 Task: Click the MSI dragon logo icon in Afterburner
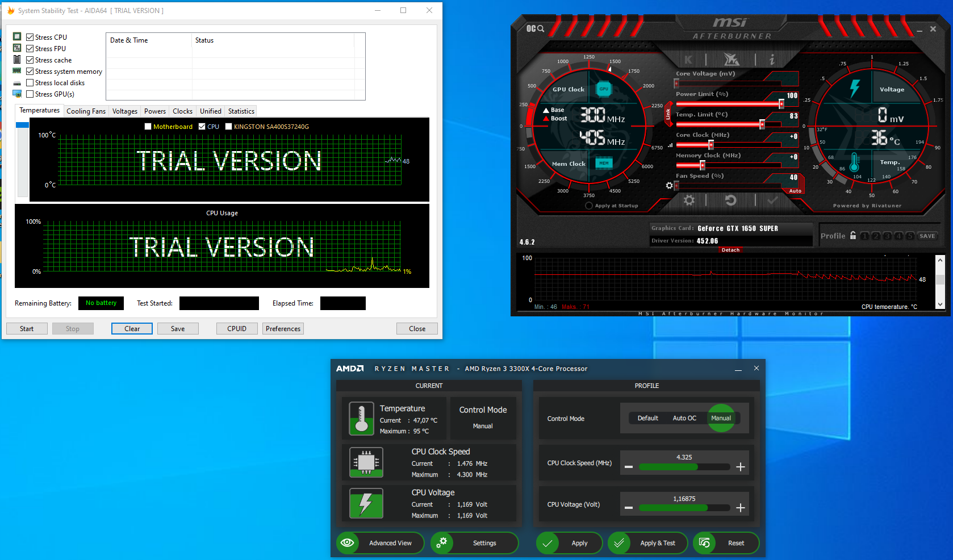click(x=731, y=59)
